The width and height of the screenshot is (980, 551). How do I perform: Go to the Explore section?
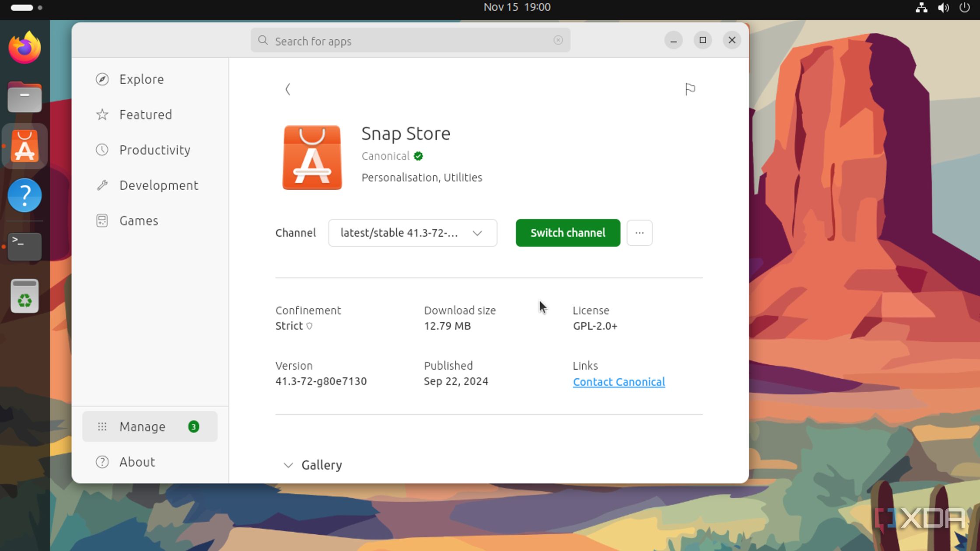[141, 79]
